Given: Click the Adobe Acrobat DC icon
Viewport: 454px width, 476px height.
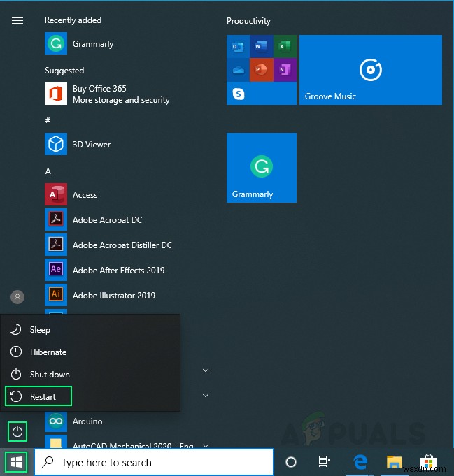Looking at the screenshot, I should [x=56, y=219].
